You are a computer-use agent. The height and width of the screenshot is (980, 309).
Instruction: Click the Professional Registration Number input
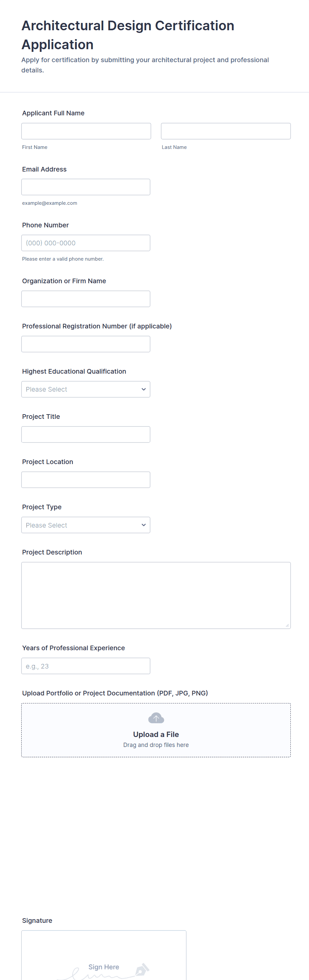85,344
